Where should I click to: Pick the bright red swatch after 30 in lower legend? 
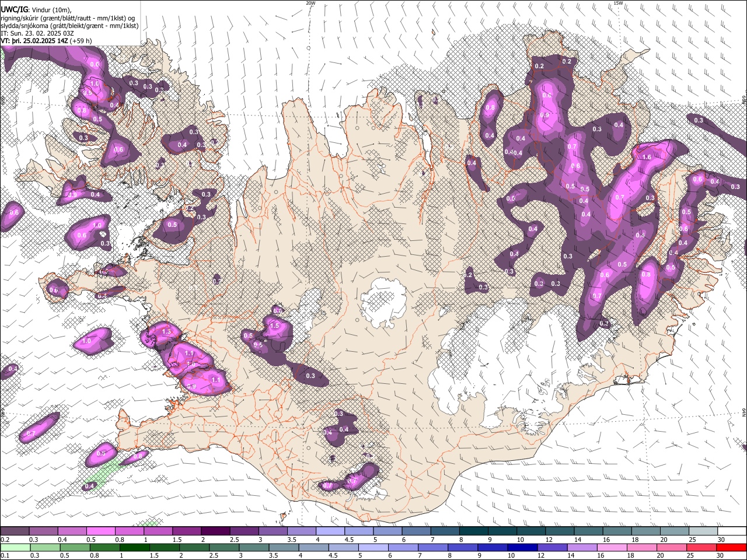coord(732,547)
